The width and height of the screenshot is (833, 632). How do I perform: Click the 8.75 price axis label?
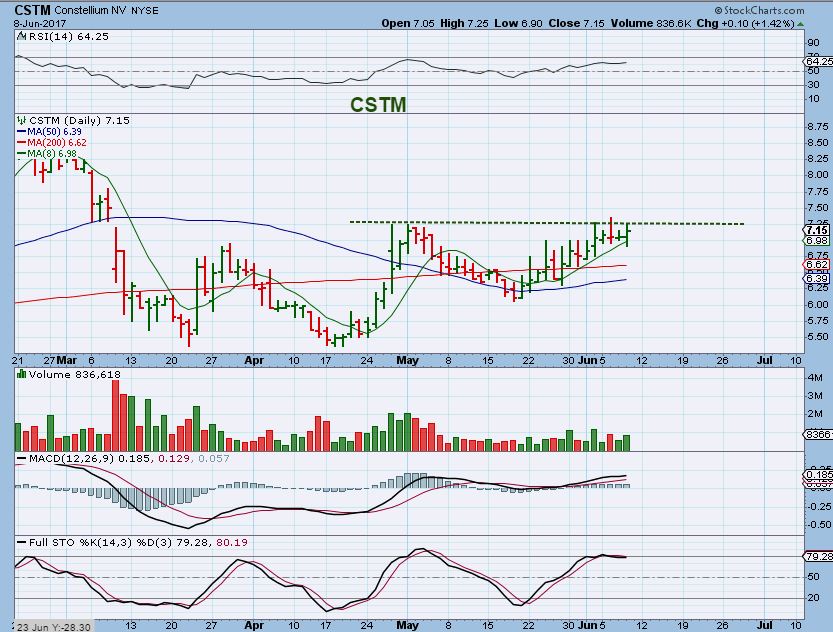tap(818, 126)
